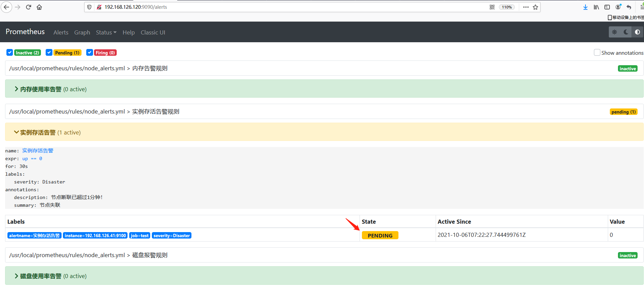Click the 磁盘报警规则 group file path

pyautogui.click(x=88, y=255)
